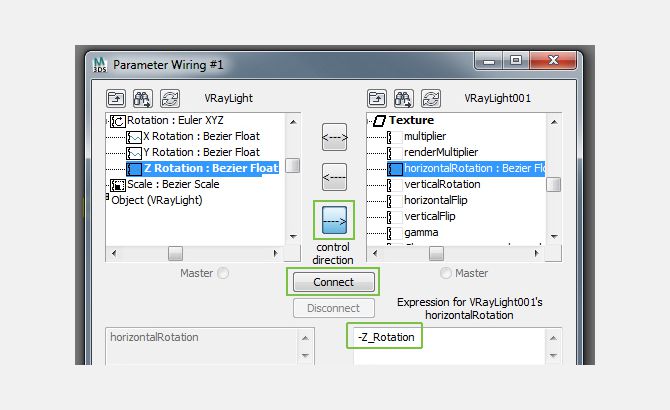Select renderMultiplier parameter
The height and width of the screenshot is (410, 670).
[x=441, y=152]
